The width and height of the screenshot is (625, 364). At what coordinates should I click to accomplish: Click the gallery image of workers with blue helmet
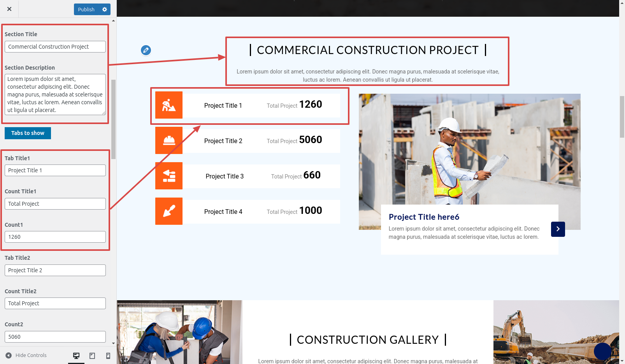tap(179, 332)
